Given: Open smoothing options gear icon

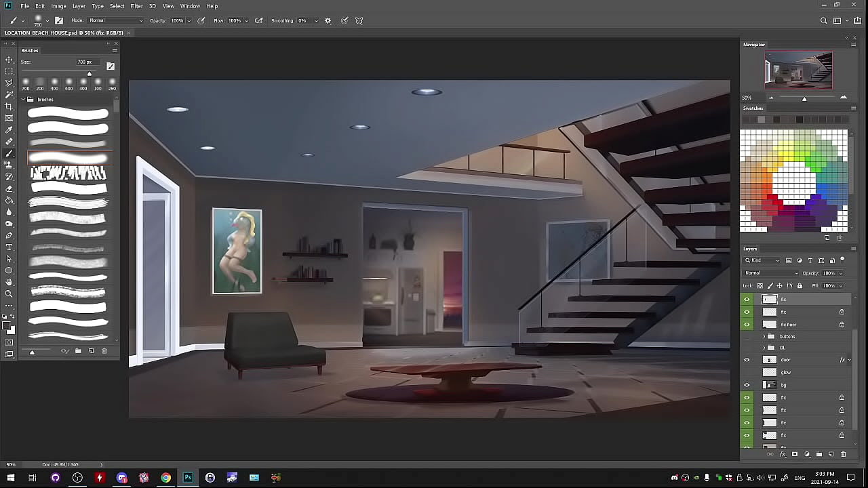Looking at the screenshot, I should (x=328, y=21).
